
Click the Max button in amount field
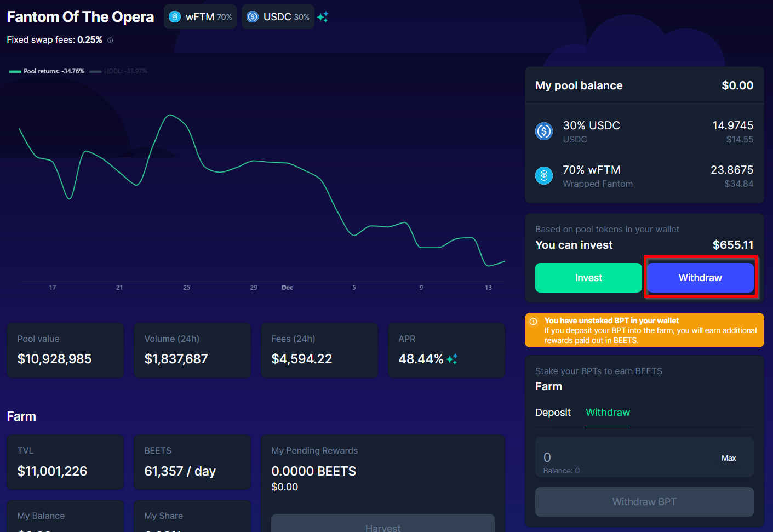click(729, 458)
